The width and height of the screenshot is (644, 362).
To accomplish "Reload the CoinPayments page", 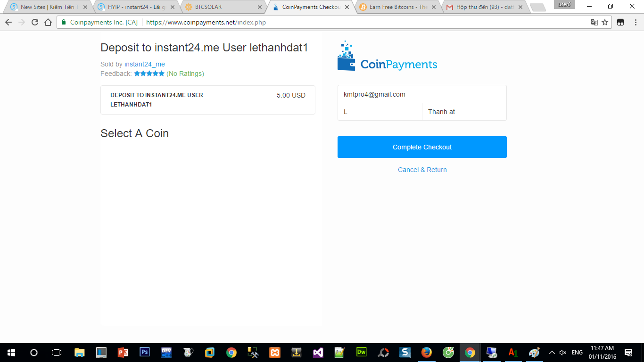I will click(35, 22).
